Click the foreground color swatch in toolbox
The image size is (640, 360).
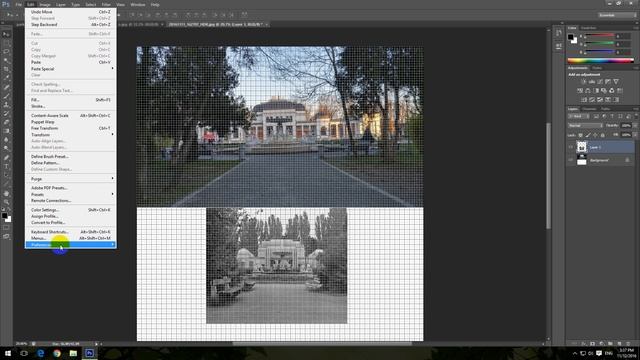click(x=4, y=215)
